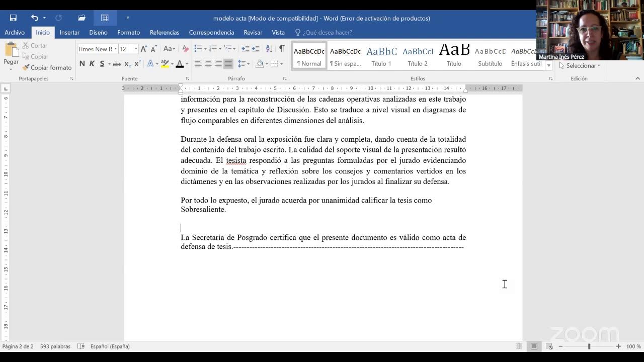The image size is (644, 362).
Task: Open the Seleccionar dropdown in Edición
Action: (x=580, y=65)
